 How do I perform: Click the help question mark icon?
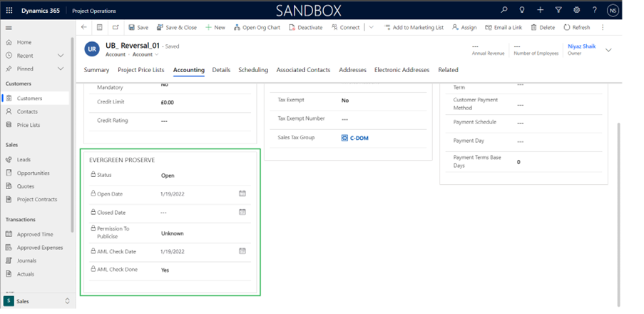(x=594, y=10)
